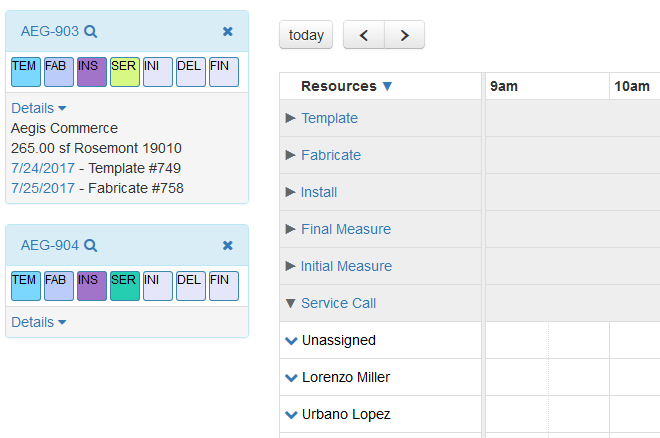The height and width of the screenshot is (438, 660).
Task: Open Lorenzo Miller's chevron menu
Action: [x=291, y=378]
